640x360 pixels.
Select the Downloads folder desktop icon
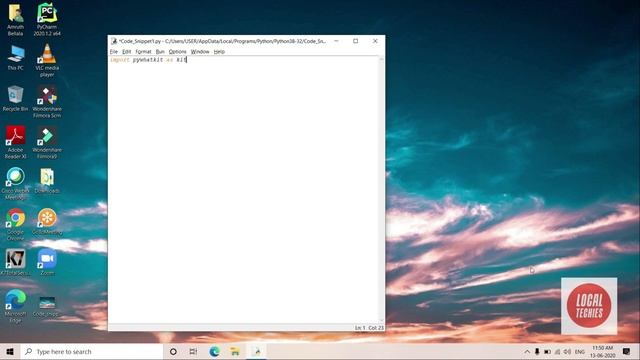[47, 180]
